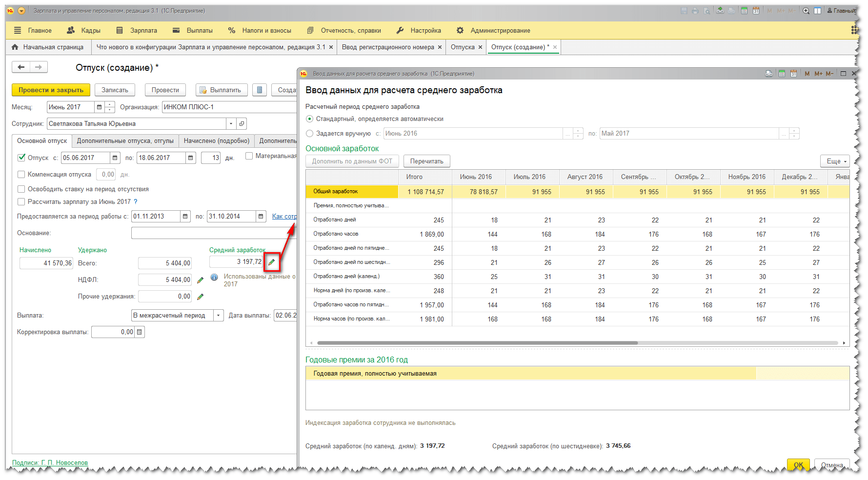Go forward with the right arrow button
Viewport: 868px width, 480px height.
click(39, 67)
